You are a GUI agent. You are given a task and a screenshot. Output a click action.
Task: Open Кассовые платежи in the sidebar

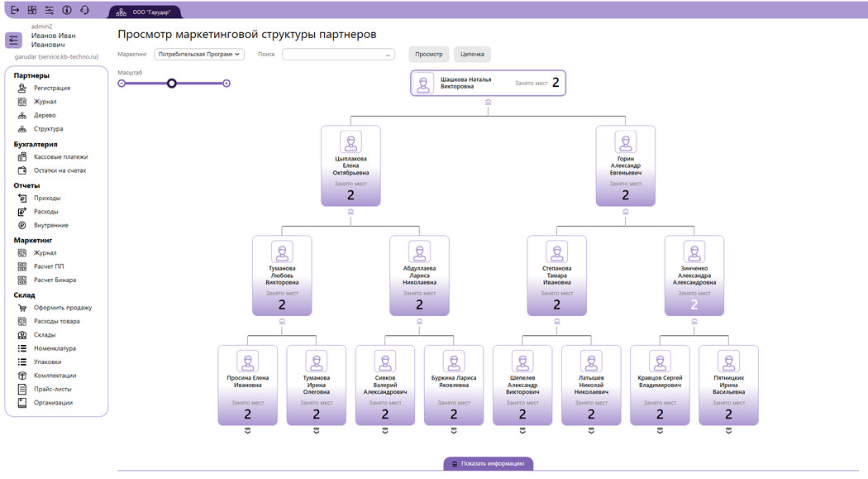(60, 156)
